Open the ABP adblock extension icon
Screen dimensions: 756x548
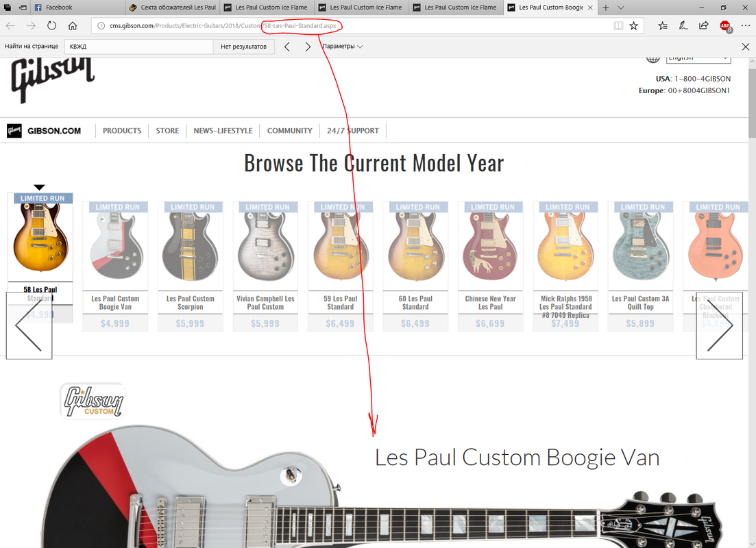tap(725, 26)
